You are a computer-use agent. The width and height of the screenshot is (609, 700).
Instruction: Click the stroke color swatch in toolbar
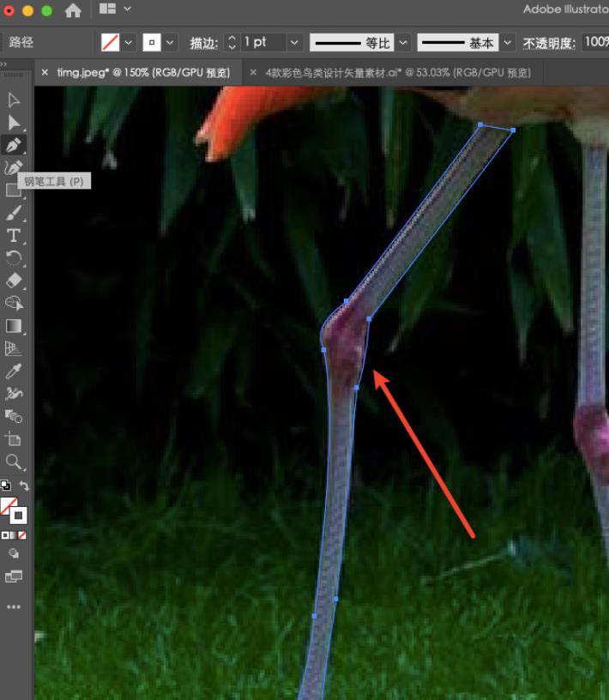[18, 515]
